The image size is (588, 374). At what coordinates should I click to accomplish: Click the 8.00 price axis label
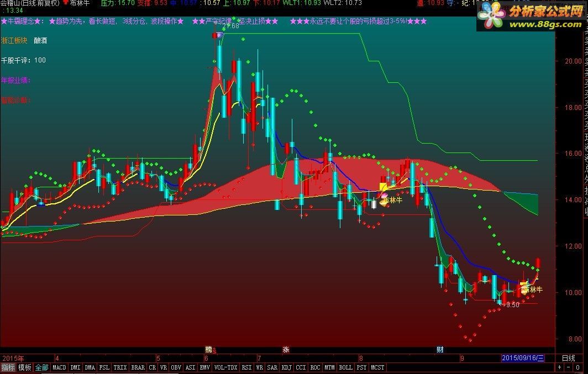(575, 339)
